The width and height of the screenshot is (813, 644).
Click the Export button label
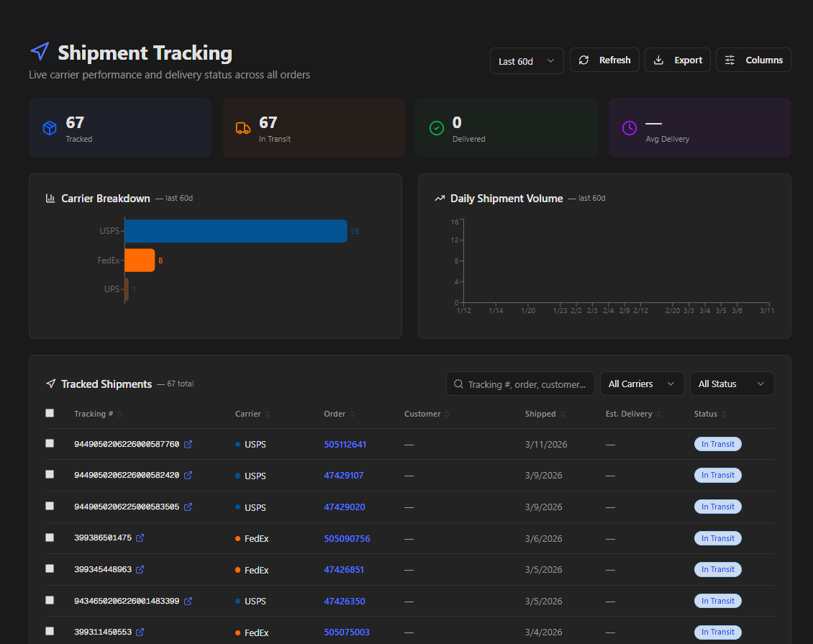(688, 60)
